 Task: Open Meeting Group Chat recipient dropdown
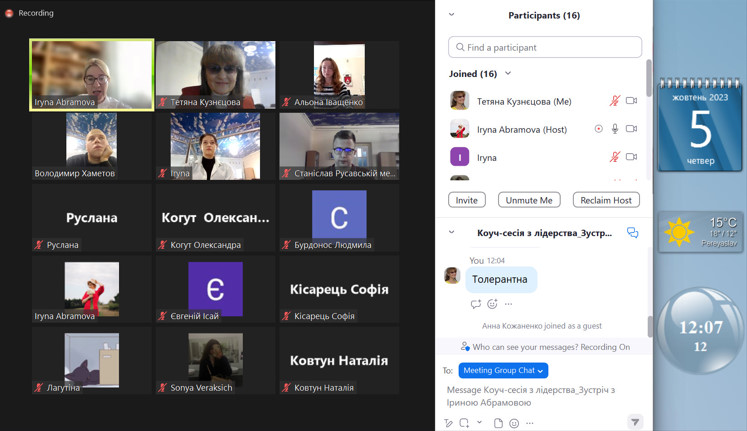click(503, 370)
